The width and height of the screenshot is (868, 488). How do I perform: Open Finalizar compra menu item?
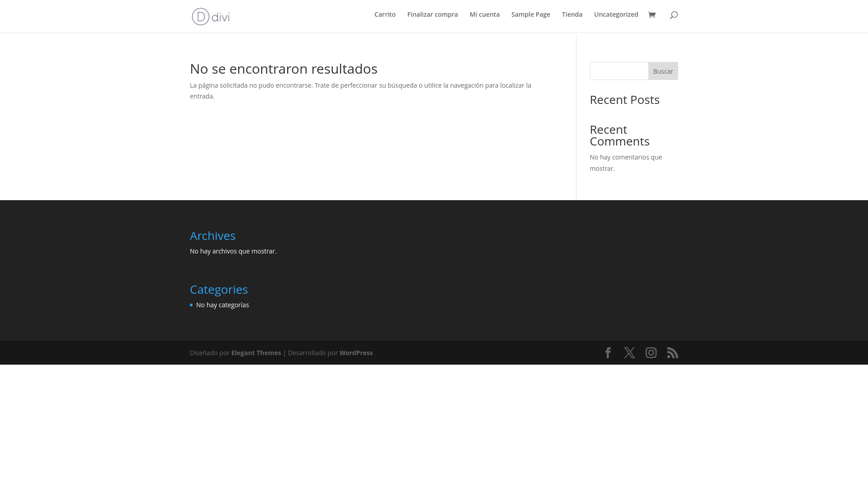(x=432, y=14)
